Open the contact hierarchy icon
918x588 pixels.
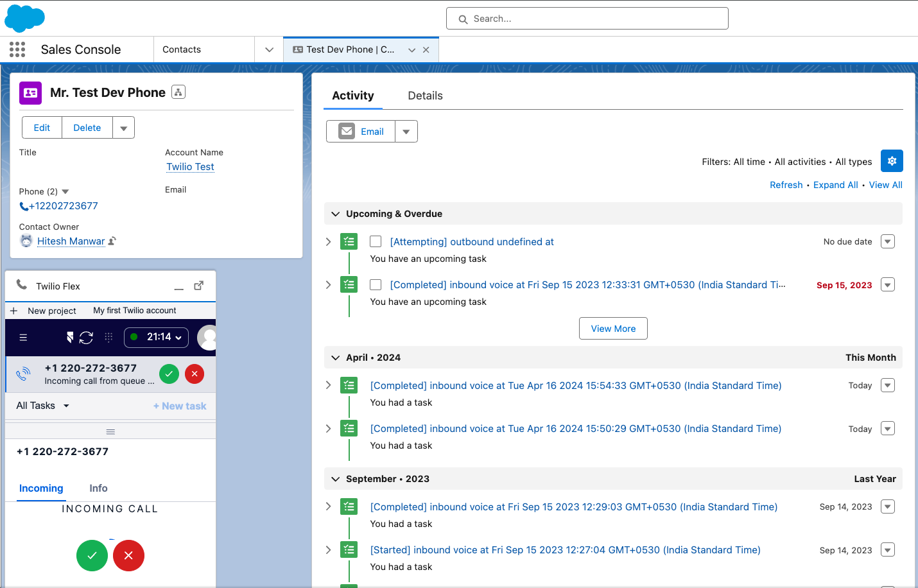point(178,92)
